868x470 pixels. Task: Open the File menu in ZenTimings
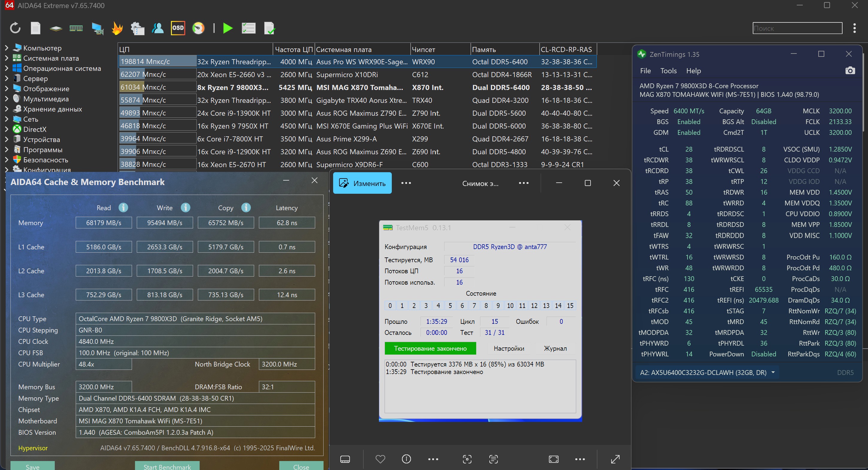(x=645, y=71)
